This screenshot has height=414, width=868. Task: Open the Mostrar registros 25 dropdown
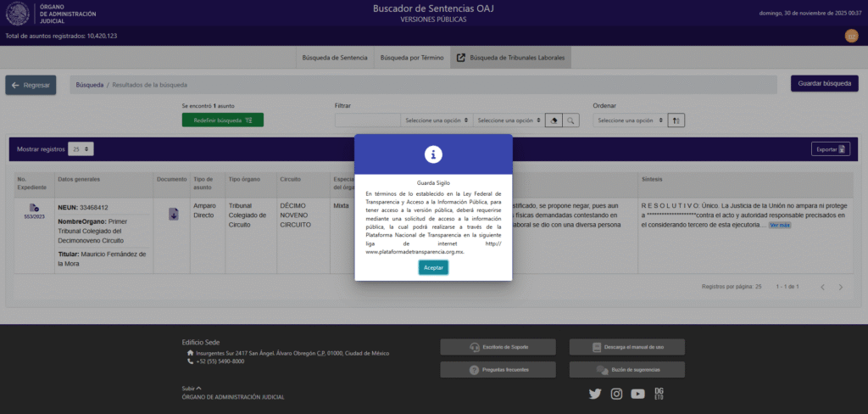[x=82, y=149]
